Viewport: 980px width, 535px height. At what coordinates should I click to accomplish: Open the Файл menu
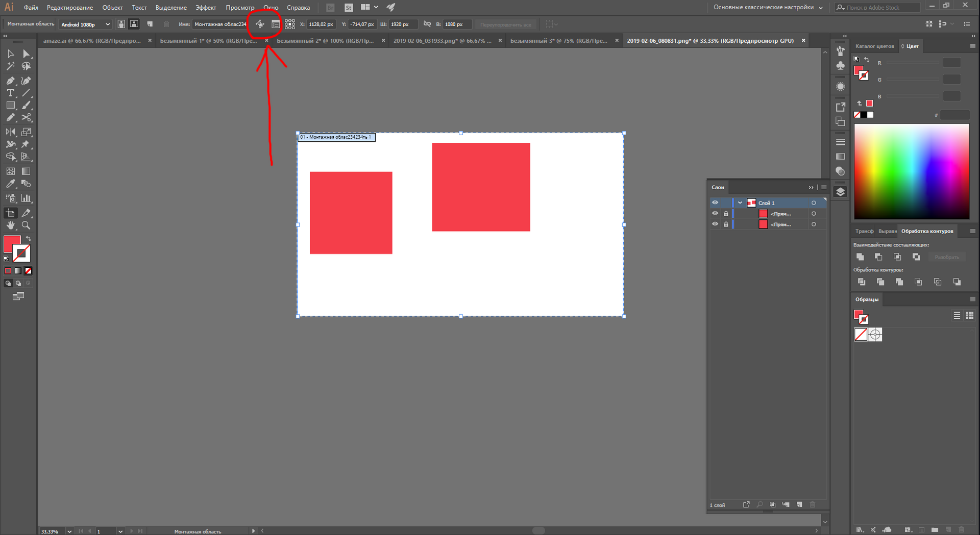(x=31, y=7)
